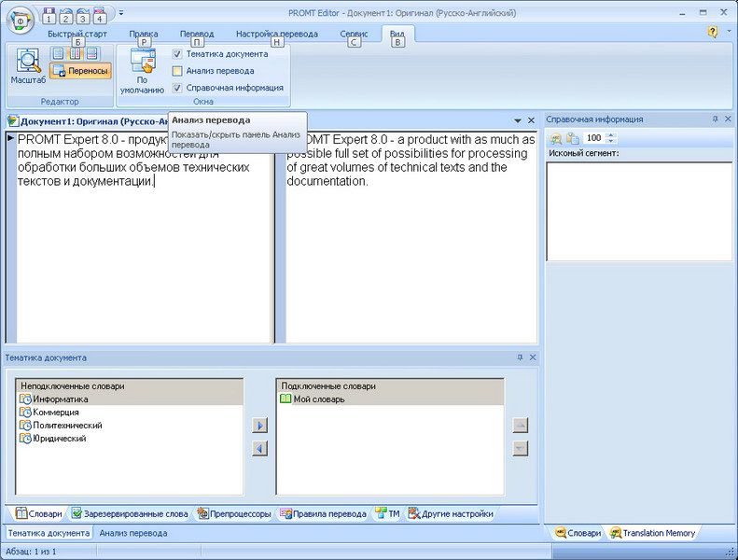Click the Масштаб zoom icon
Screen dimensions: 738x560
coord(28,63)
